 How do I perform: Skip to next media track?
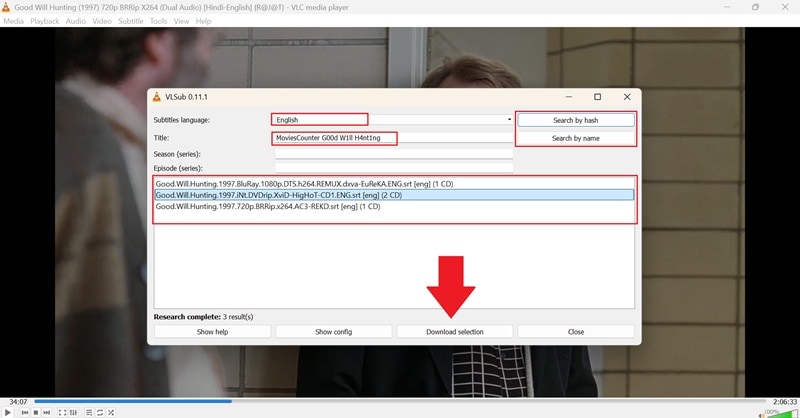coord(46,412)
